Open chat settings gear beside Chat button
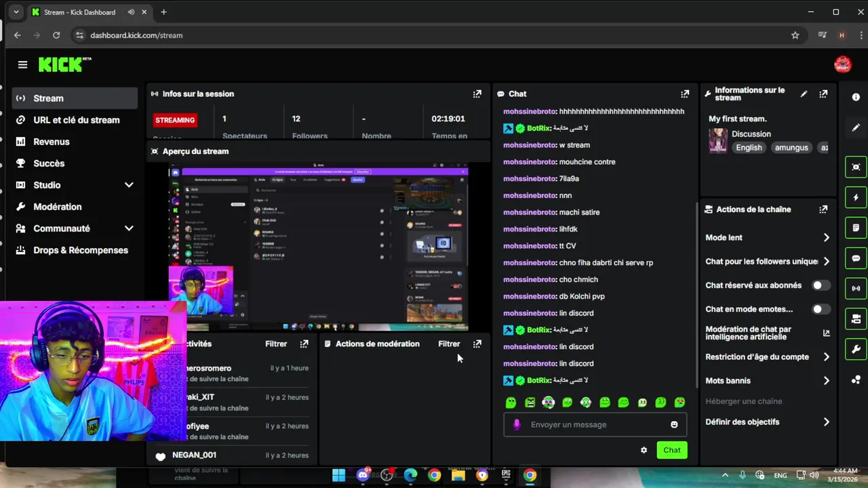Viewport: 868px width, 488px height. pyautogui.click(x=644, y=450)
